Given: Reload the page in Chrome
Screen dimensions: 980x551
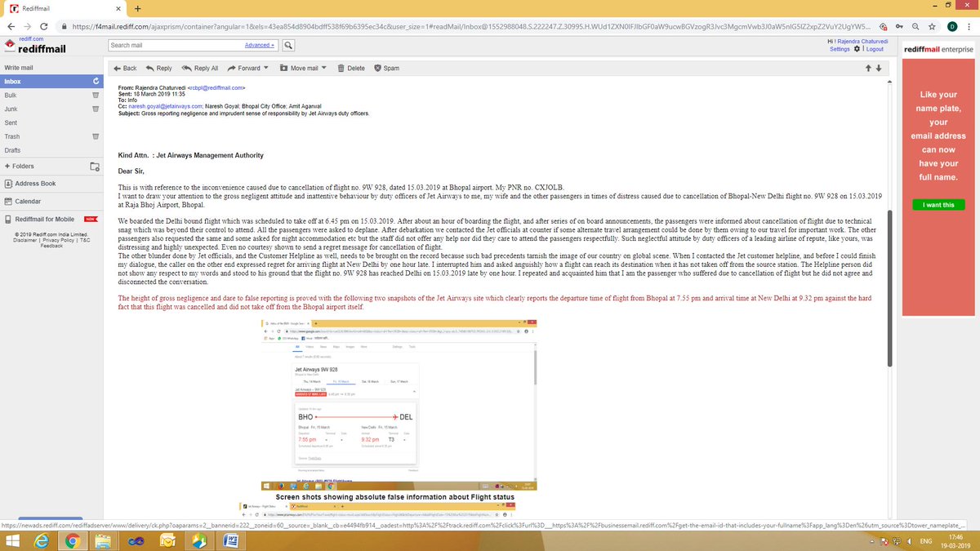Looking at the screenshot, I should tap(45, 26).
